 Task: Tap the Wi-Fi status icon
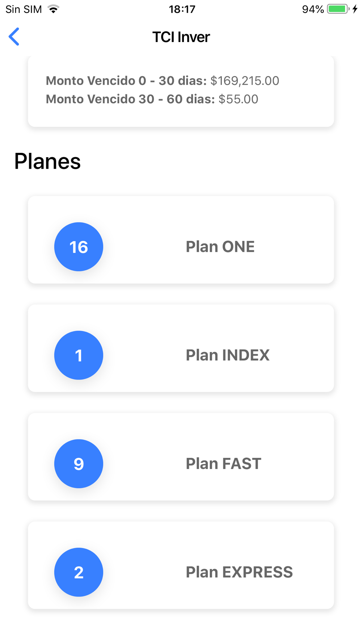click(x=54, y=9)
